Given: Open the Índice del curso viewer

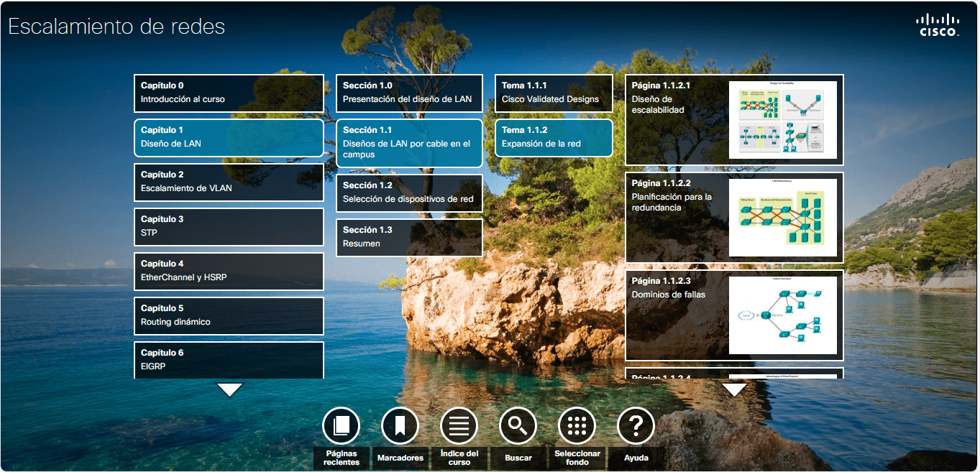Looking at the screenshot, I should click(x=459, y=425).
